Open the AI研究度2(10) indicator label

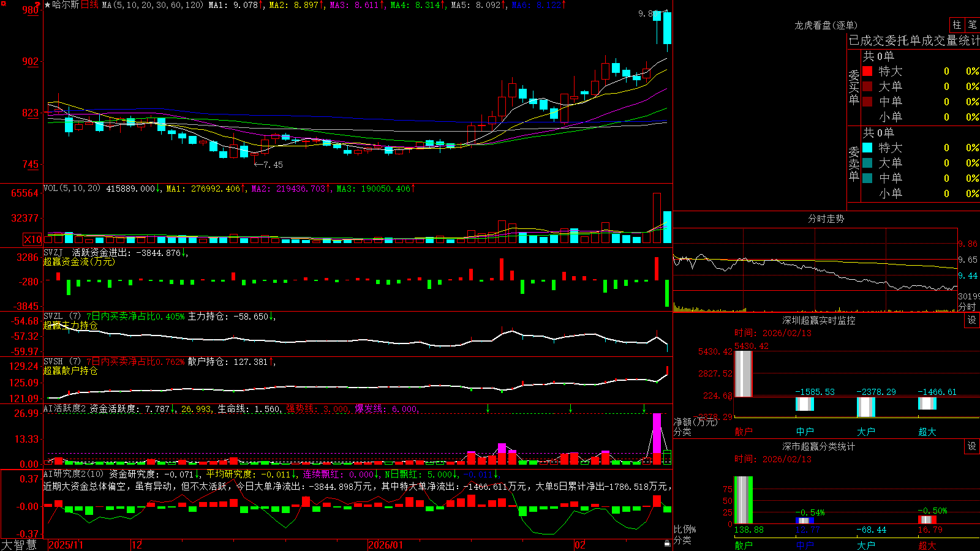point(73,474)
